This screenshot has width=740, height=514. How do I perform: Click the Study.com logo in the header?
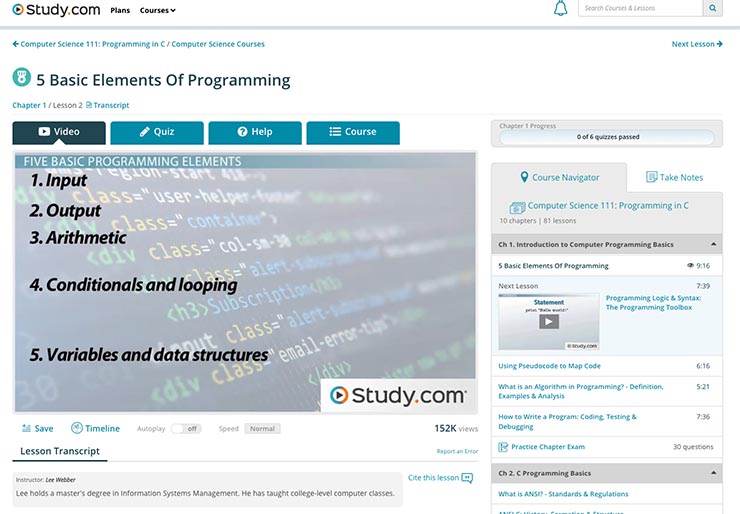56,9
